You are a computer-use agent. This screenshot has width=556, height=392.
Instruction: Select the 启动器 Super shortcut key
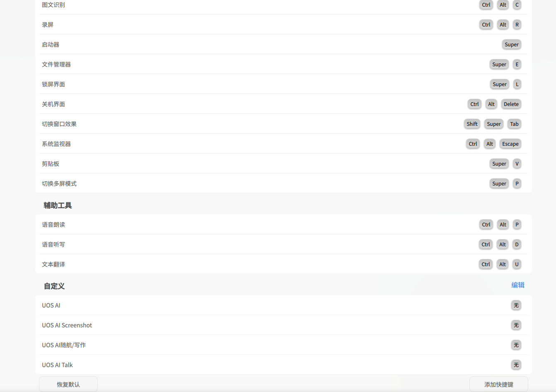tap(512, 44)
